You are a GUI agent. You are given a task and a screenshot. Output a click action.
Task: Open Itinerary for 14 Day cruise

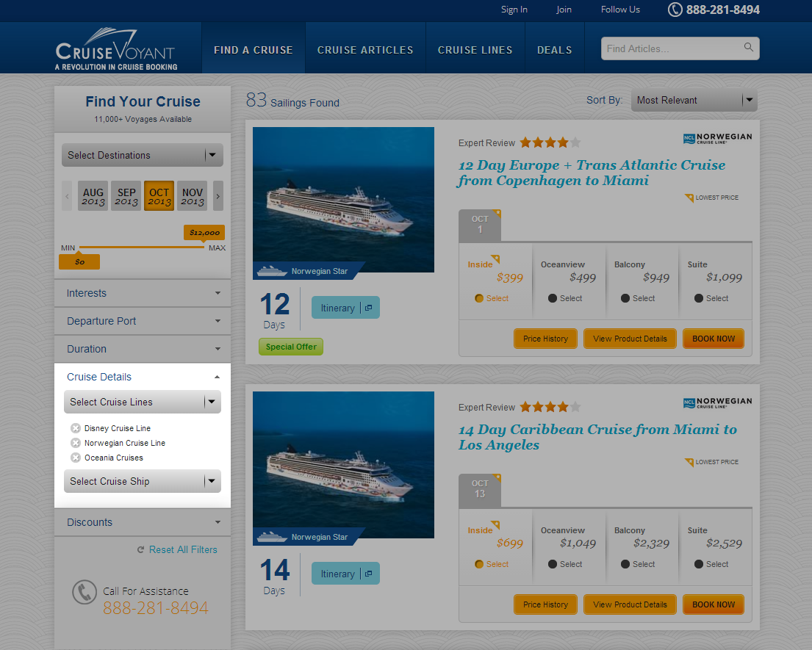coord(345,574)
